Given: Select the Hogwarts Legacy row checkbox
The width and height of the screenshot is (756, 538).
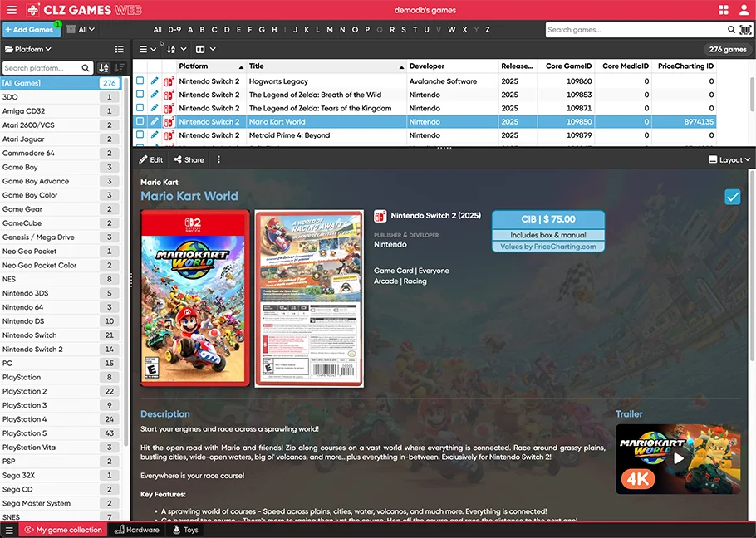Looking at the screenshot, I should tap(140, 81).
